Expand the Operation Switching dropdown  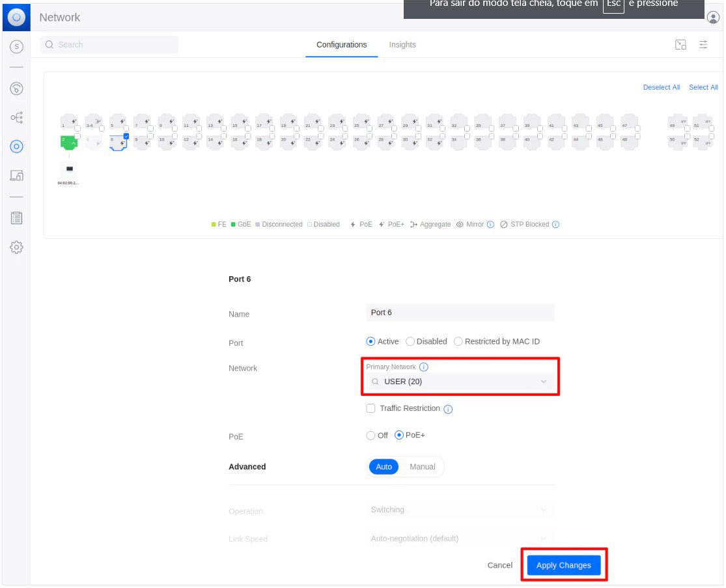[x=460, y=510]
